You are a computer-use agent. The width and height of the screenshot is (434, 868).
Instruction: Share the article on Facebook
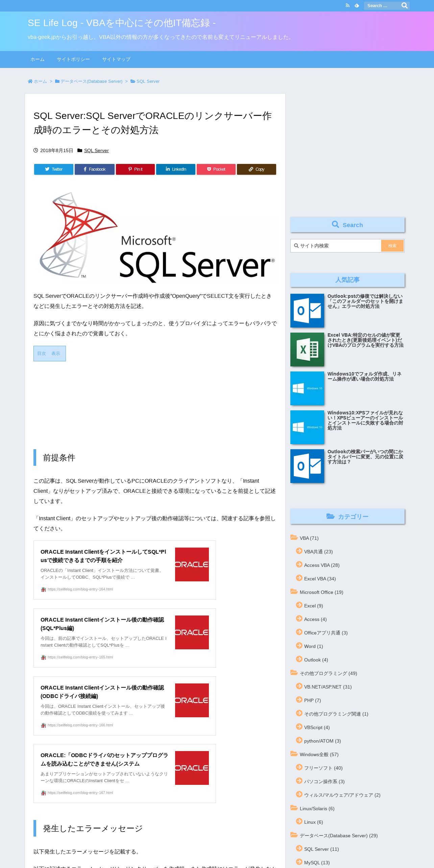point(94,169)
